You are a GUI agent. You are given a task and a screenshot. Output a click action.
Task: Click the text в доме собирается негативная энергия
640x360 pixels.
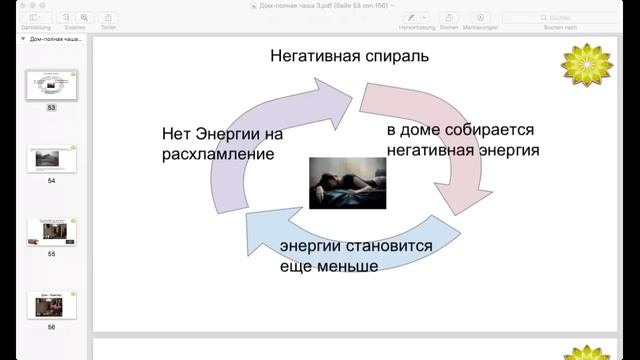[463, 140]
